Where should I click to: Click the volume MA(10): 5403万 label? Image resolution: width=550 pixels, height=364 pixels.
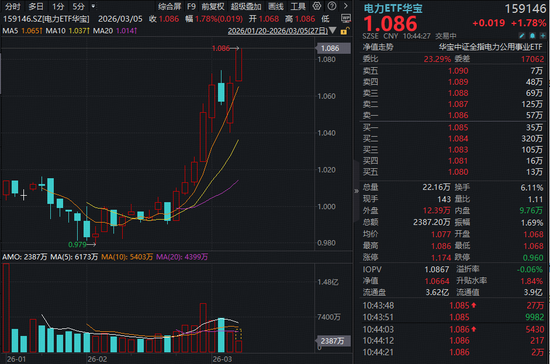click(127, 257)
